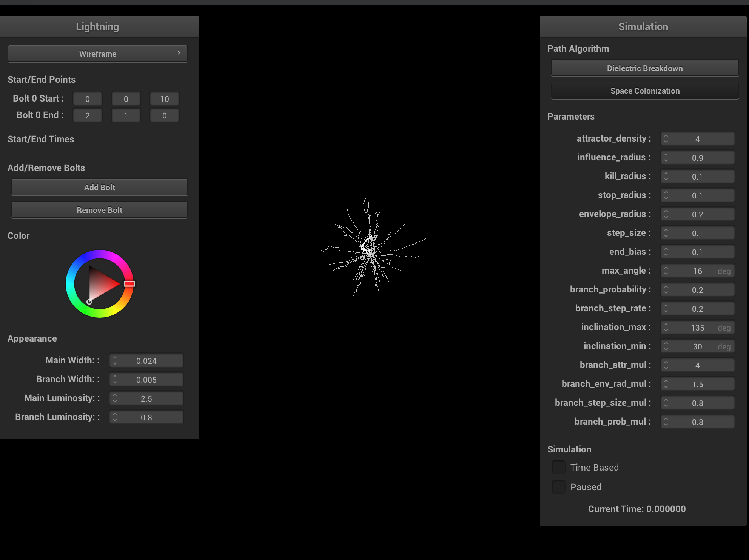Enable the Time Based checkbox
This screenshot has width=749, height=560.
(559, 468)
